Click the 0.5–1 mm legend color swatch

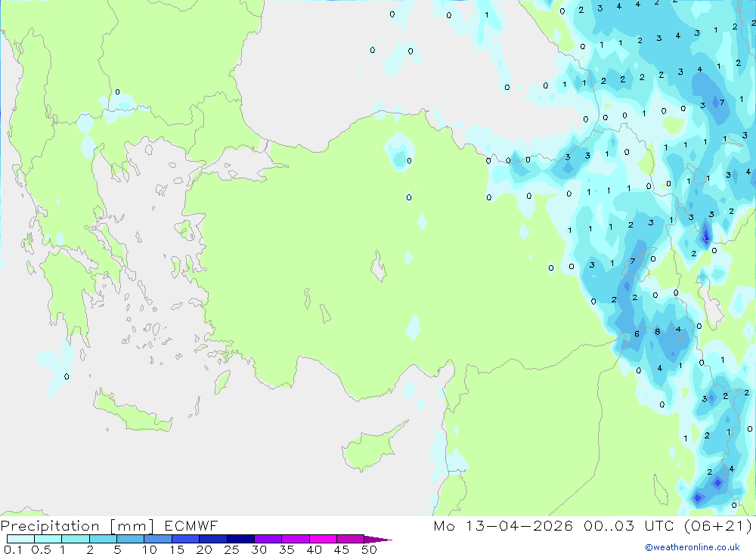coord(48,539)
